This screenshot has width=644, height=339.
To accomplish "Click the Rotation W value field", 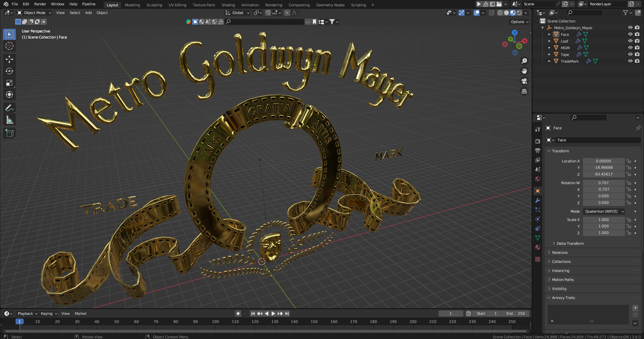I will (603, 183).
